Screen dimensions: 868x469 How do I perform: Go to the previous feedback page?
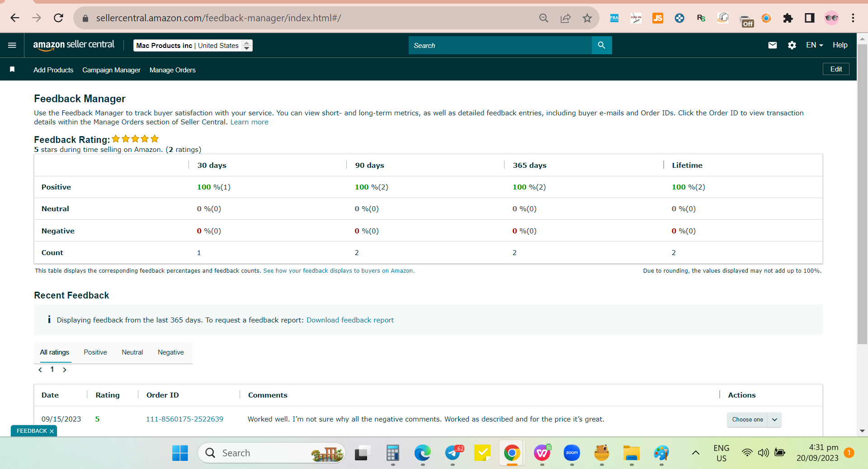[x=40, y=370]
